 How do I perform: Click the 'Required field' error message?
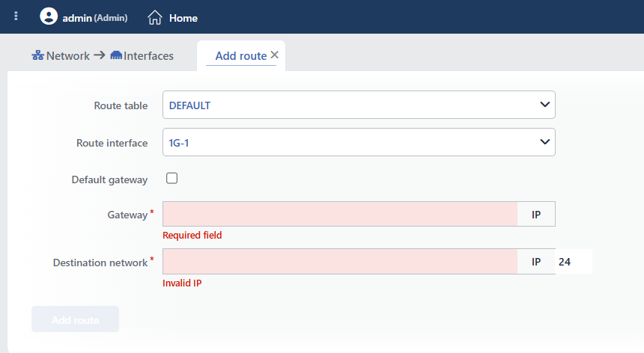pos(192,236)
